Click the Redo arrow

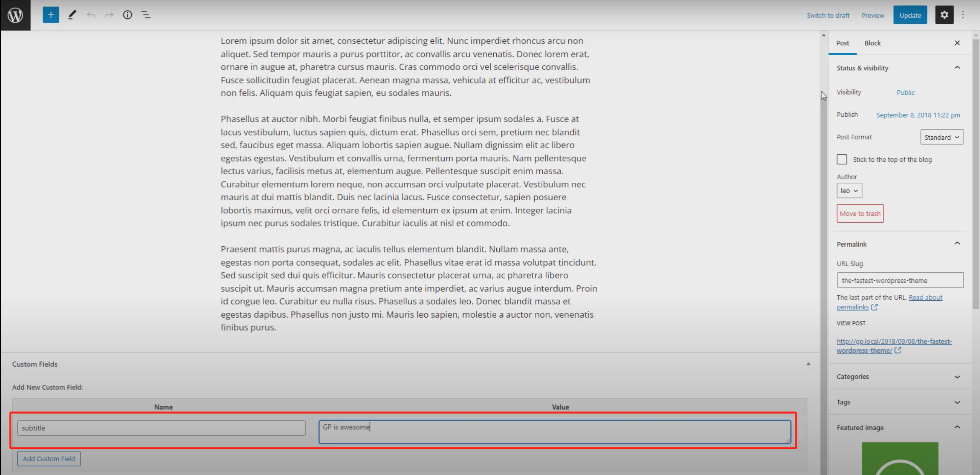coord(109,15)
